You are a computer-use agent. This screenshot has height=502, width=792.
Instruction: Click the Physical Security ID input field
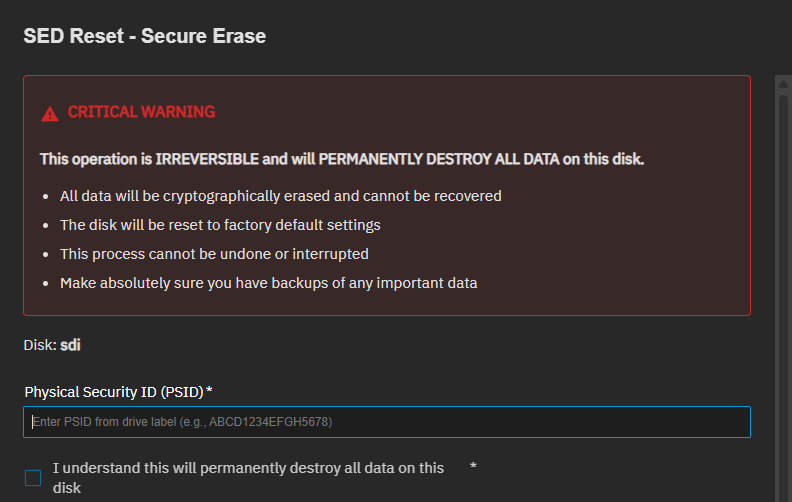(x=386, y=422)
